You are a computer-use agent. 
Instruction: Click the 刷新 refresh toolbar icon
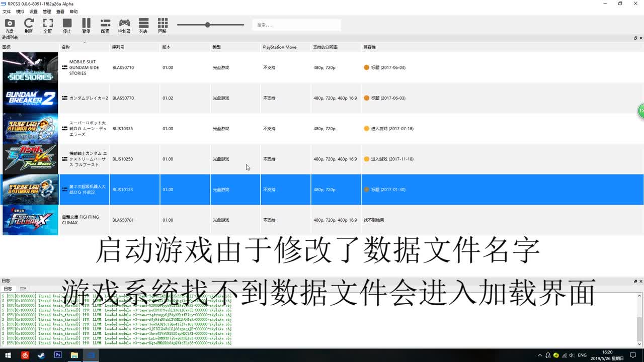tap(29, 26)
